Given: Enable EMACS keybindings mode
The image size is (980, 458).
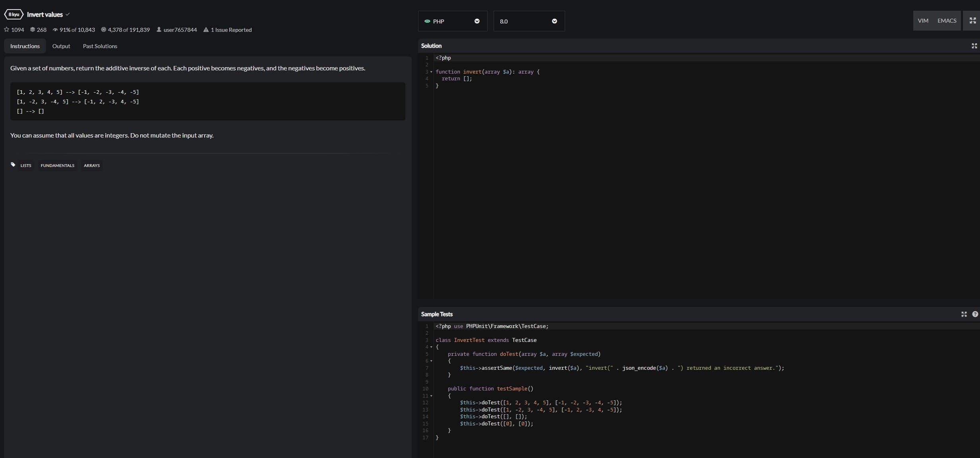Looking at the screenshot, I should coord(946,20).
